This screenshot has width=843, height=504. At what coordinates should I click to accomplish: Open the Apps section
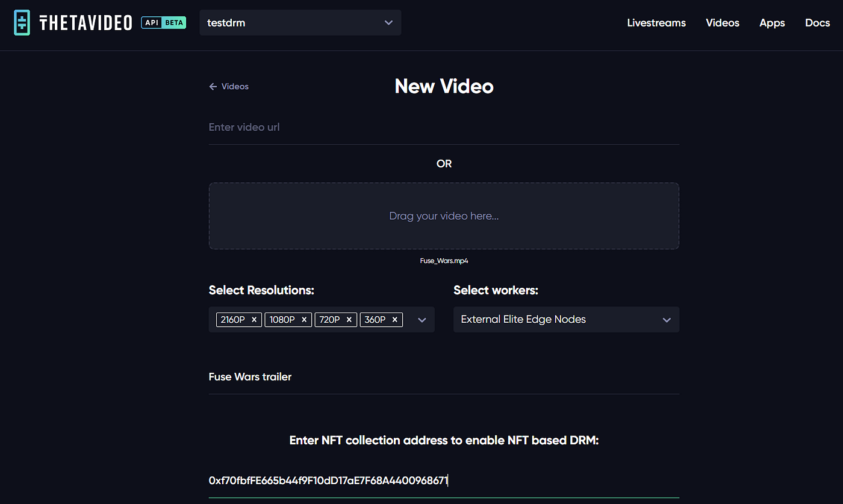(772, 23)
